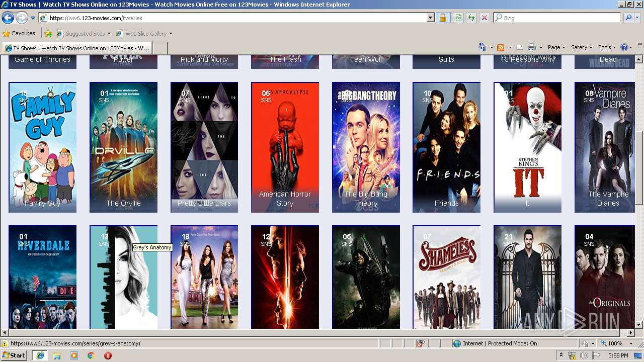Open the Stephen King's It poster
The height and width of the screenshot is (362, 644).
pyautogui.click(x=527, y=147)
